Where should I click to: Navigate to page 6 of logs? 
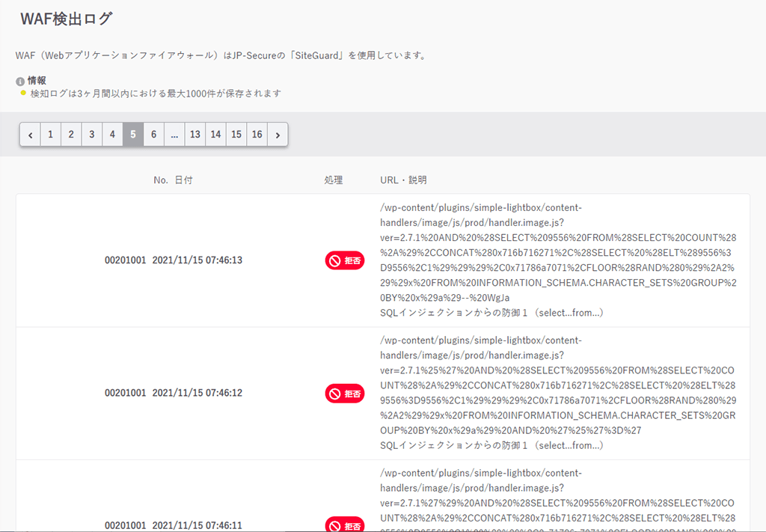click(x=153, y=135)
